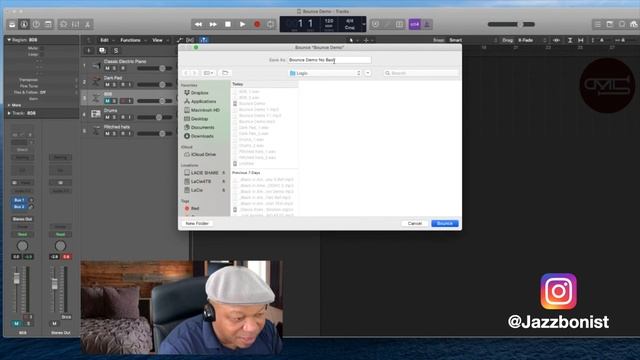640x360 pixels.
Task: Collapse the Region 808 disclosure triangle
Action: coord(9,40)
